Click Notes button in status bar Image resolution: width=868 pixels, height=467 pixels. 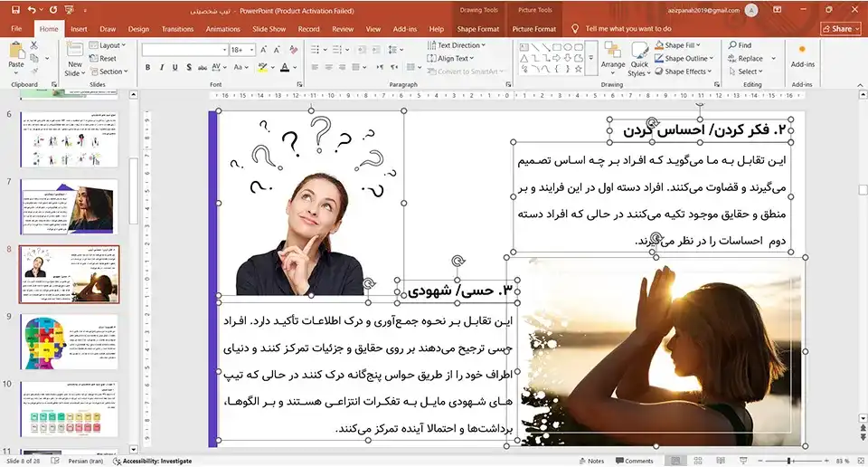[x=591, y=461]
